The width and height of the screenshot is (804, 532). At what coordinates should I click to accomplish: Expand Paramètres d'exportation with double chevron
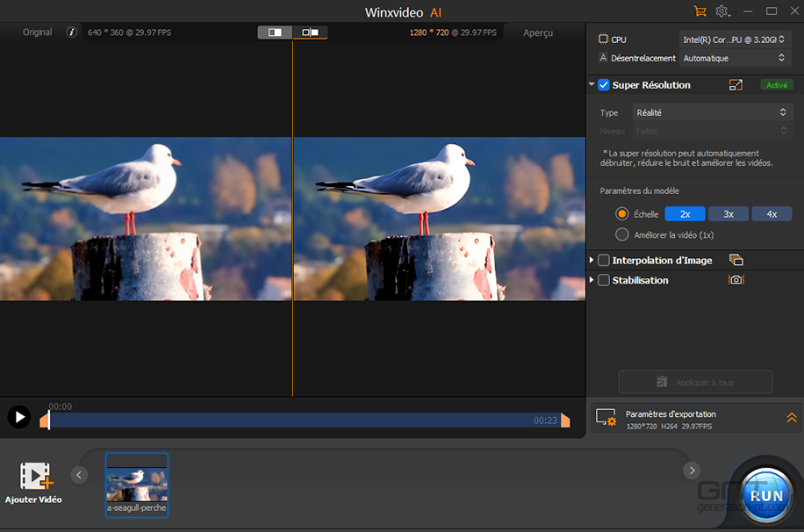point(791,418)
